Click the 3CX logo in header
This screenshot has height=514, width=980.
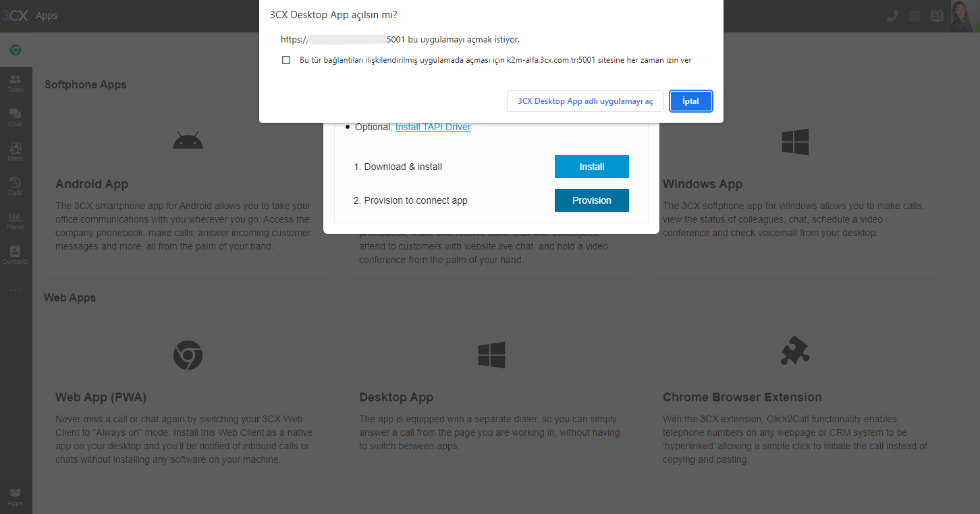14,15
